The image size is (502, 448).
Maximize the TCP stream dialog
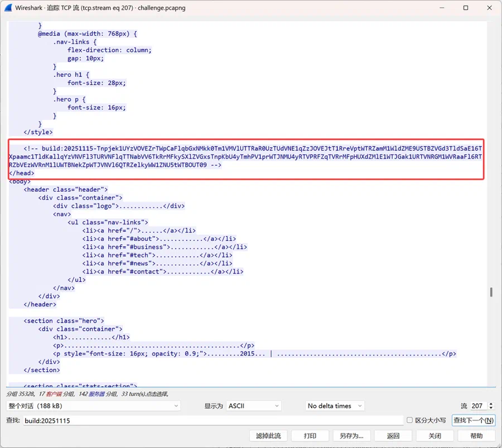click(466, 8)
